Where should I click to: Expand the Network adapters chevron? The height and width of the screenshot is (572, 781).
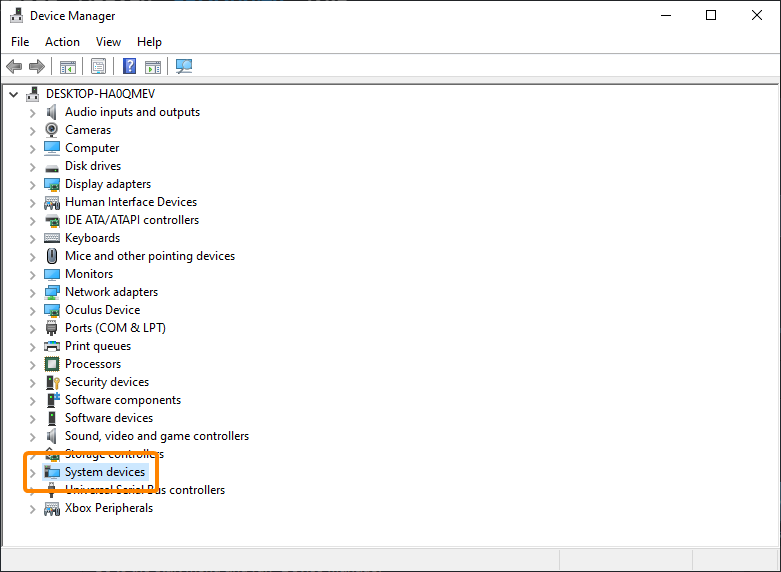click(32, 292)
